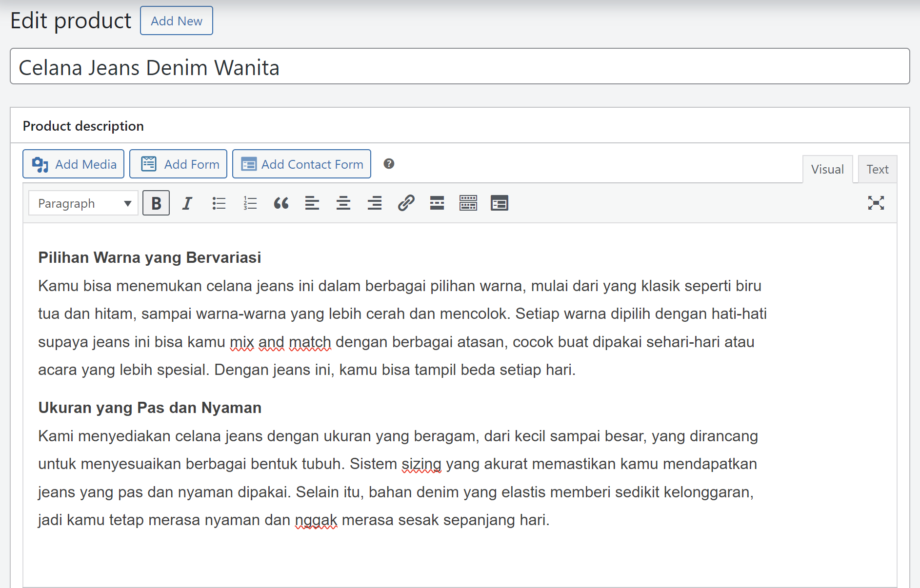Open keyboard shortcuts reference
The width and height of the screenshot is (920, 588).
point(468,203)
